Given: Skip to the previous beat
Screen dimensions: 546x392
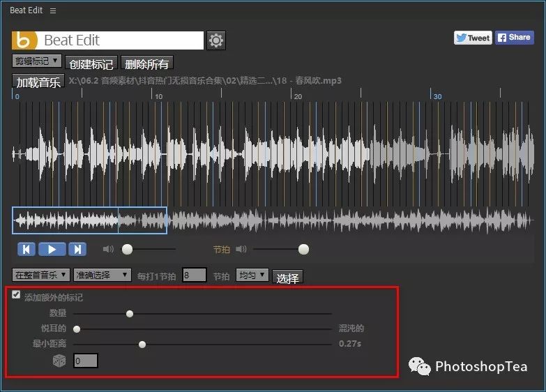Looking at the screenshot, I should pos(26,249).
